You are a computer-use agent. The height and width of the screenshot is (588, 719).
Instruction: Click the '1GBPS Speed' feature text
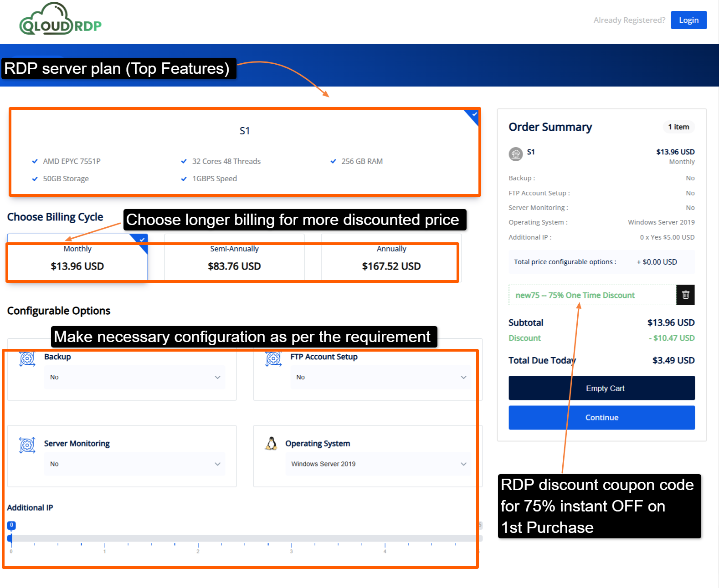215,179
